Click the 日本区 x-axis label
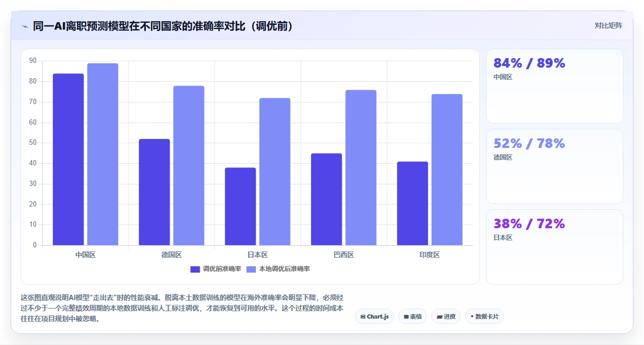The height and width of the screenshot is (345, 644). (258, 255)
